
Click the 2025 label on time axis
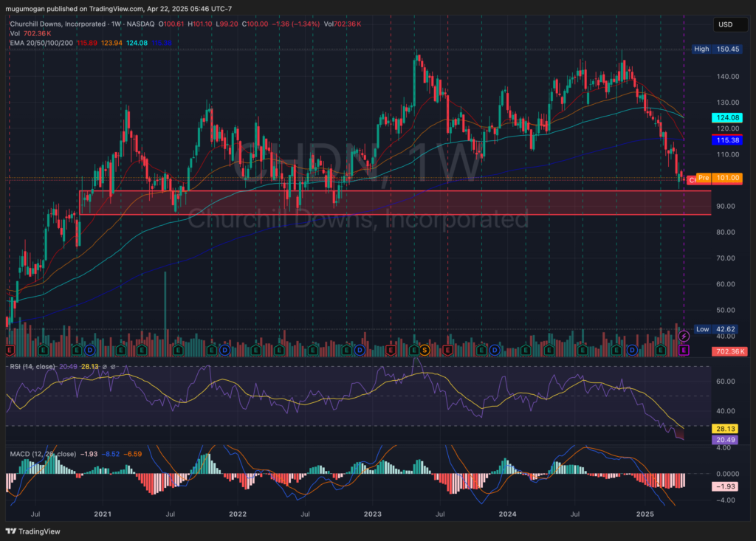pyautogui.click(x=645, y=514)
